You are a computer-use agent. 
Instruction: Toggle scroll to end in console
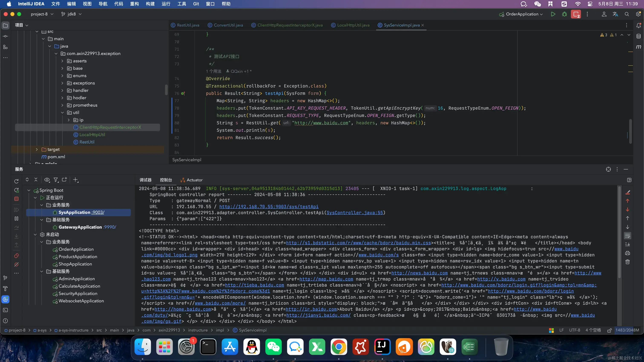click(627, 244)
